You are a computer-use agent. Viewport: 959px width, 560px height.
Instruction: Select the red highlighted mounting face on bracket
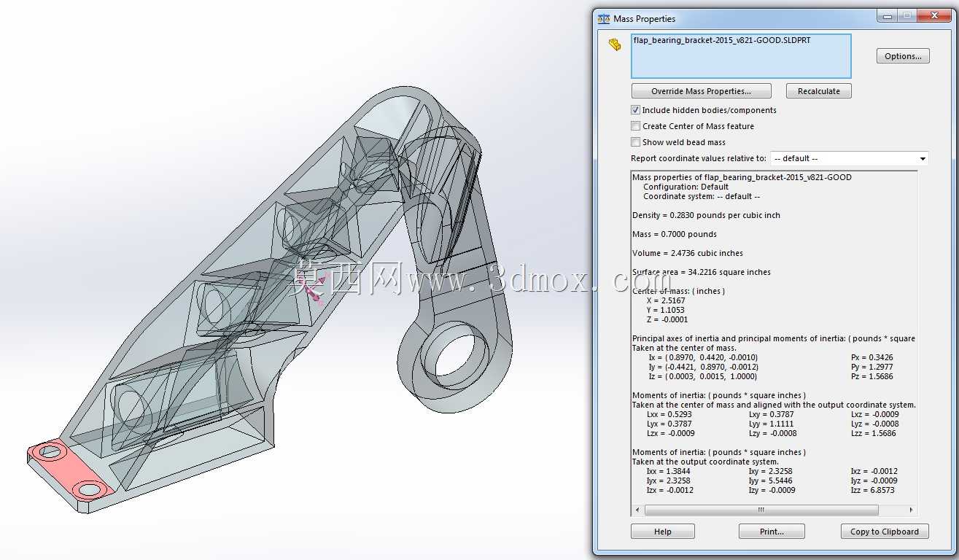click(70, 470)
